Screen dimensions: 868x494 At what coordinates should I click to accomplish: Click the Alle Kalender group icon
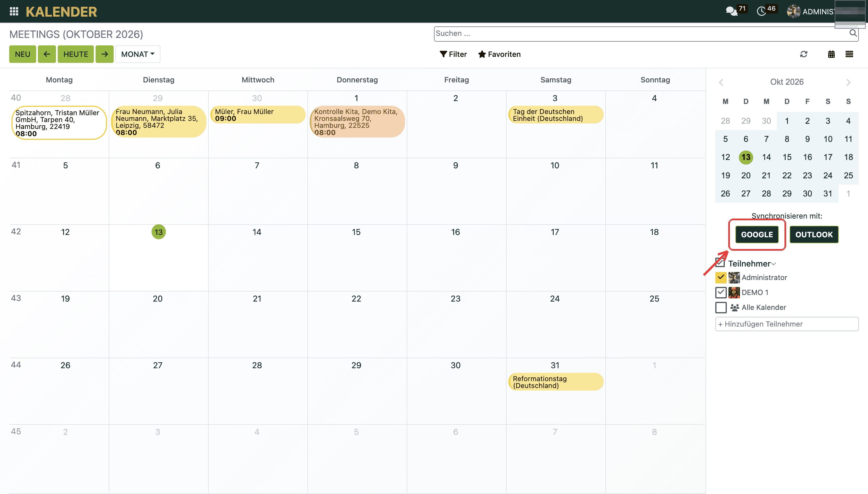click(735, 307)
